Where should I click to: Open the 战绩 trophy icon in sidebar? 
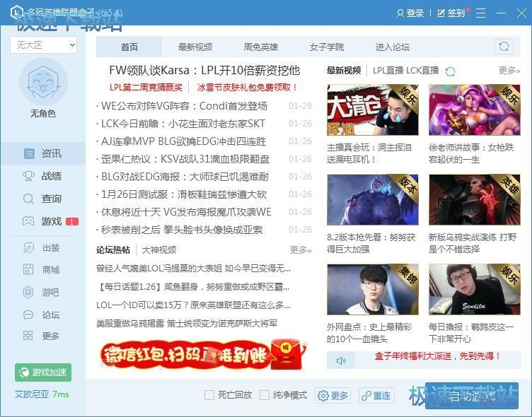(x=28, y=176)
